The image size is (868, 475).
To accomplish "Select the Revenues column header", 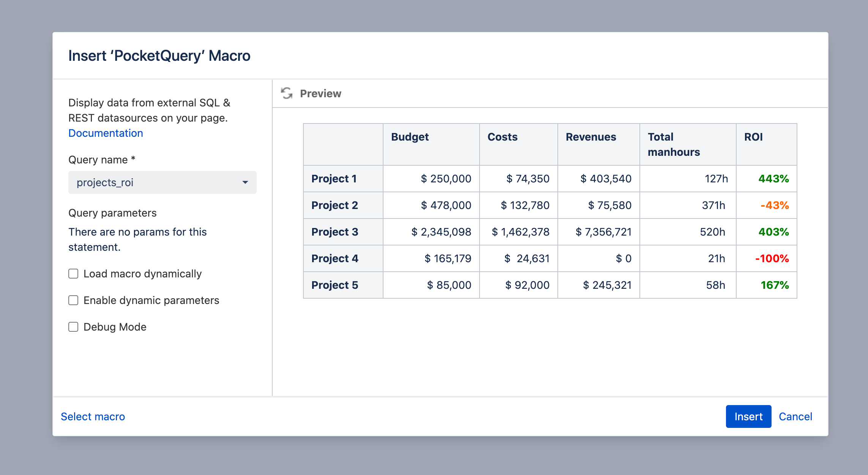I will 598,144.
